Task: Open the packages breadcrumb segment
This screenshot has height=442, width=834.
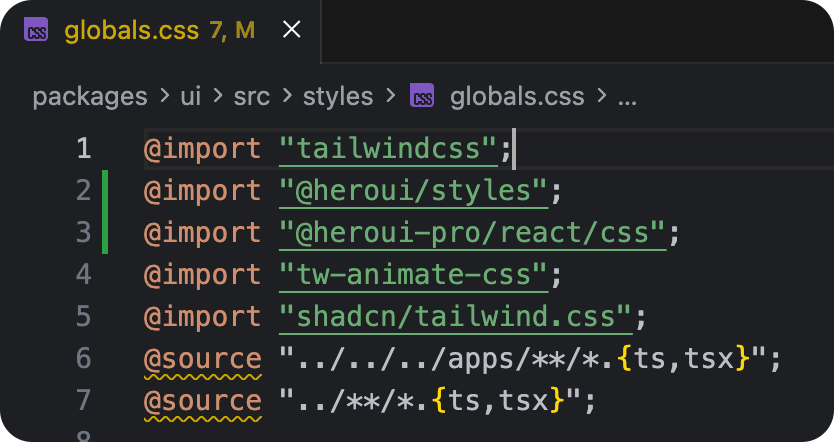Action: [x=90, y=97]
